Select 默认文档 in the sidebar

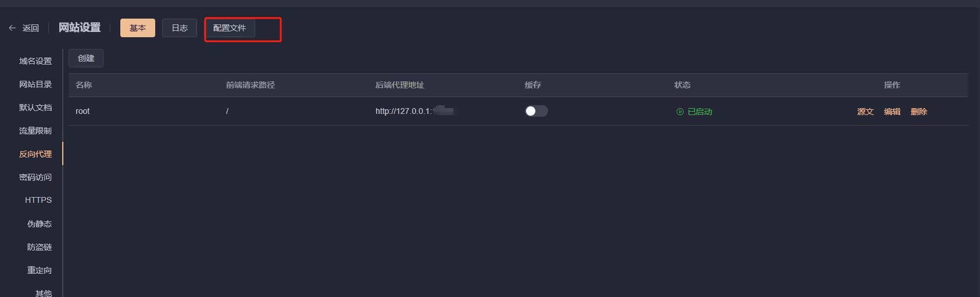(x=35, y=108)
